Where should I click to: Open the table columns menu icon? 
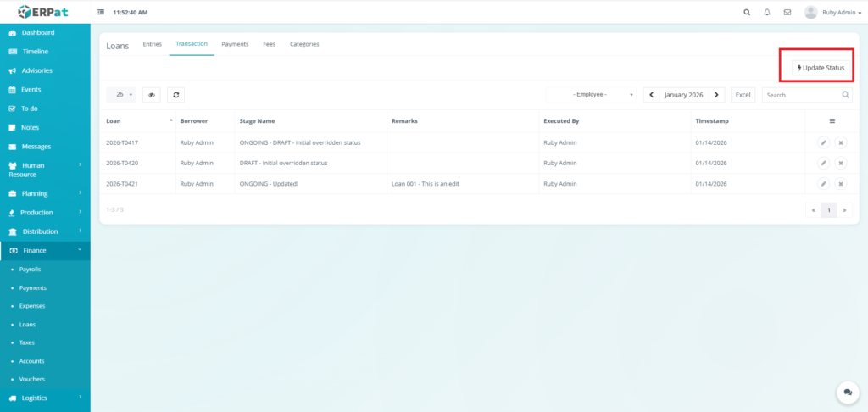click(x=832, y=121)
